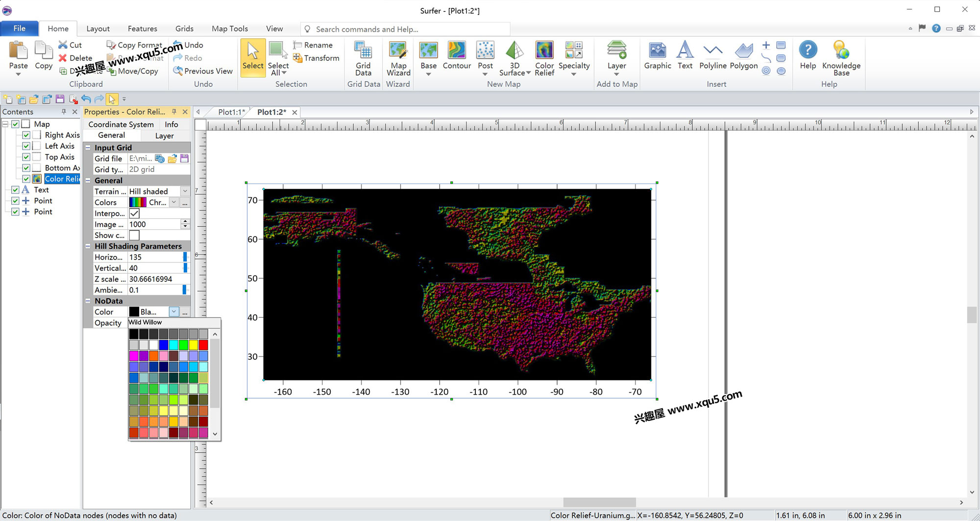Viewport: 980px width, 521px height.
Task: Toggle visibility checkbox for Map
Action: (15, 124)
